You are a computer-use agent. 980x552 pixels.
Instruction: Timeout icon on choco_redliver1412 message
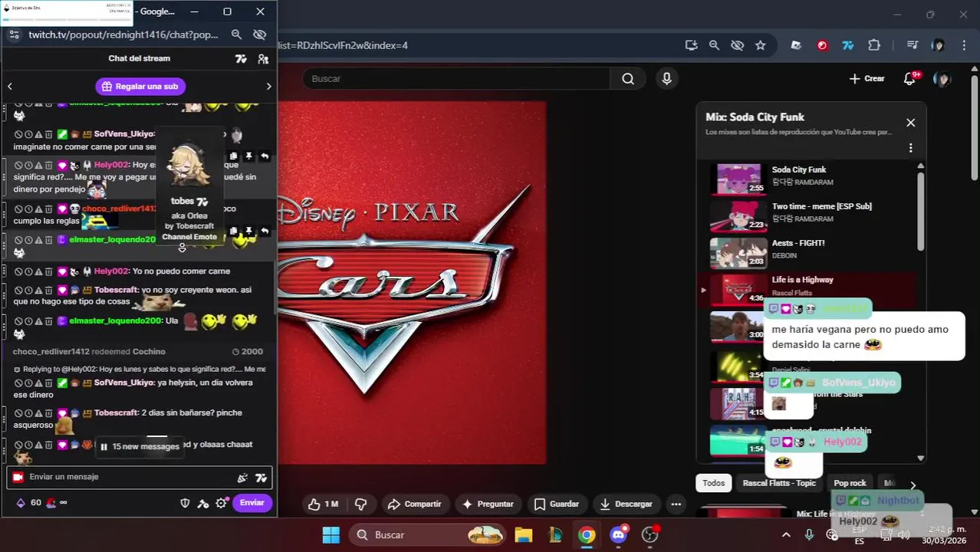tap(28, 209)
